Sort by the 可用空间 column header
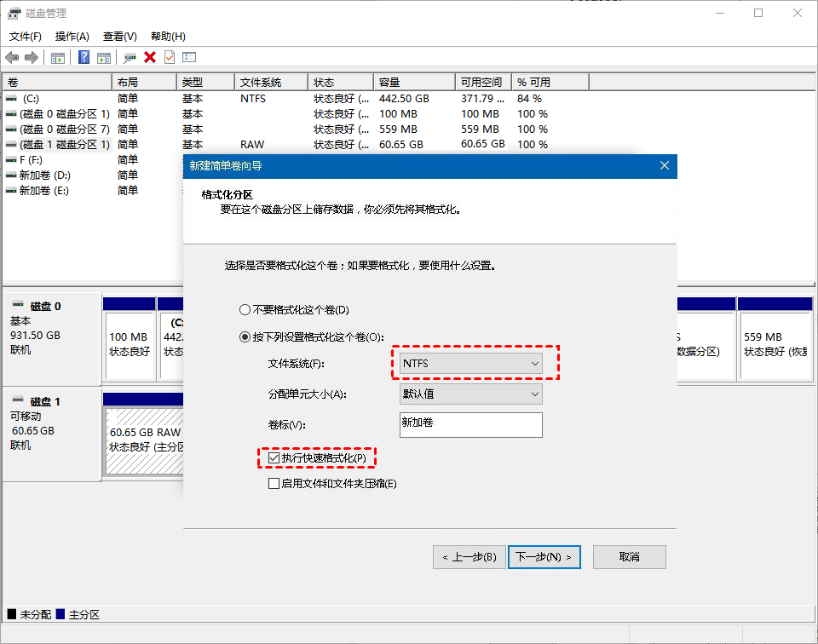 click(483, 83)
